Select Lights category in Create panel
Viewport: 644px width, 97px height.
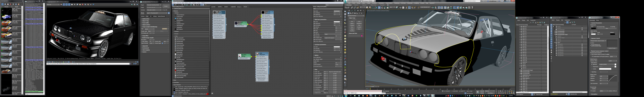pos(353,13)
